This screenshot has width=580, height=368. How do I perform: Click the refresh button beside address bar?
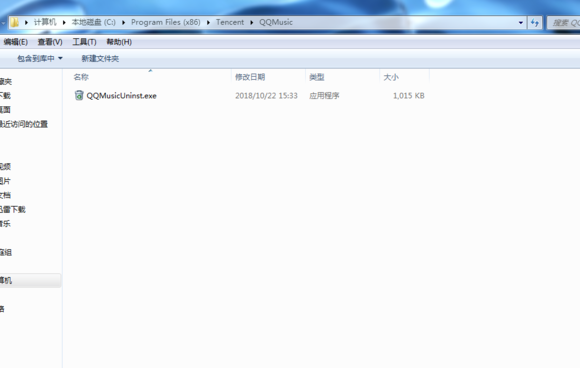(x=535, y=23)
